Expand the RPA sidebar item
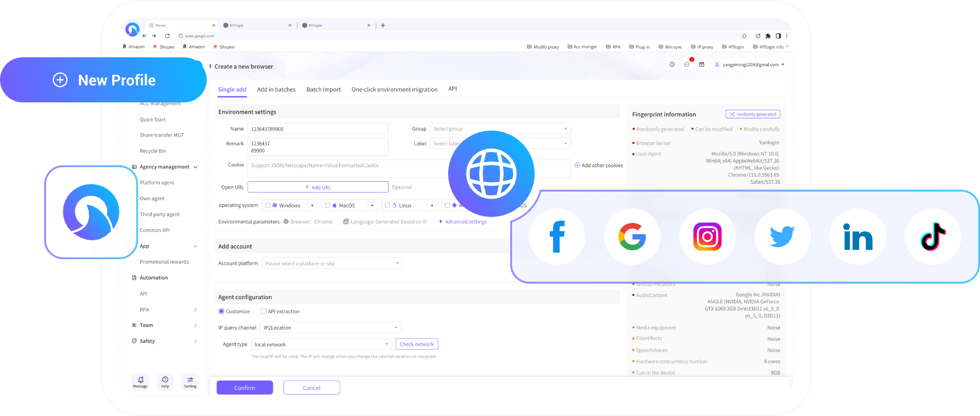This screenshot has width=980, height=416. click(196, 310)
